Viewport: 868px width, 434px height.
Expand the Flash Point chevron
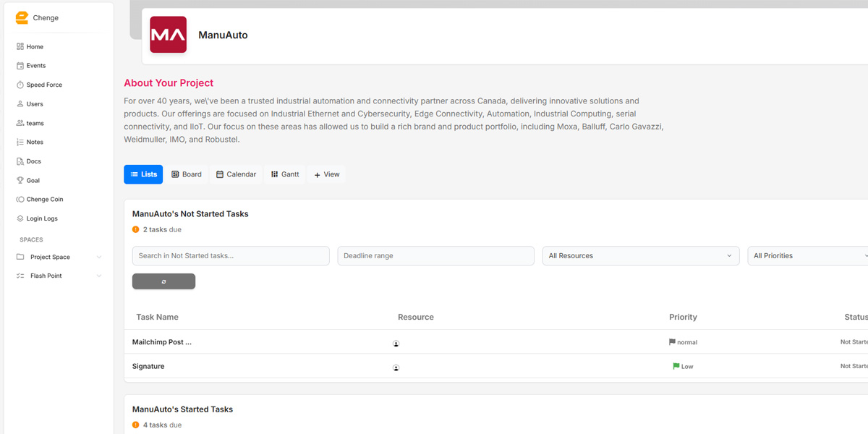coord(99,276)
